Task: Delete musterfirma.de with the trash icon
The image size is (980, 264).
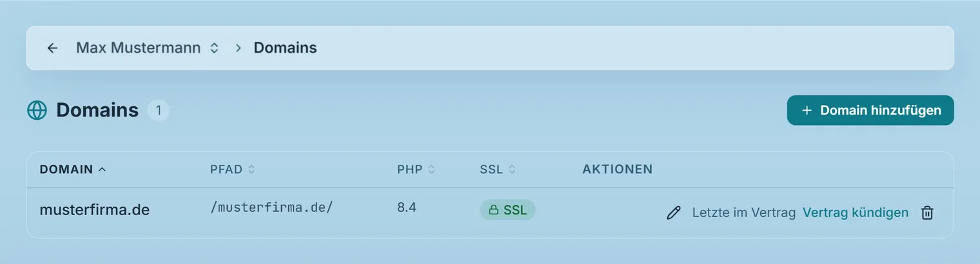Action: pos(927,212)
